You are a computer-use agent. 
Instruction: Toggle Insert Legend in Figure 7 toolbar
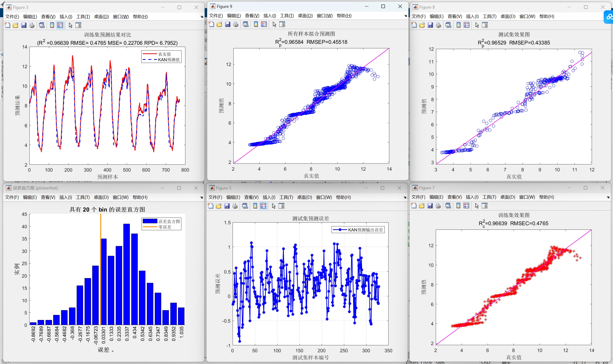pyautogui.click(x=466, y=206)
